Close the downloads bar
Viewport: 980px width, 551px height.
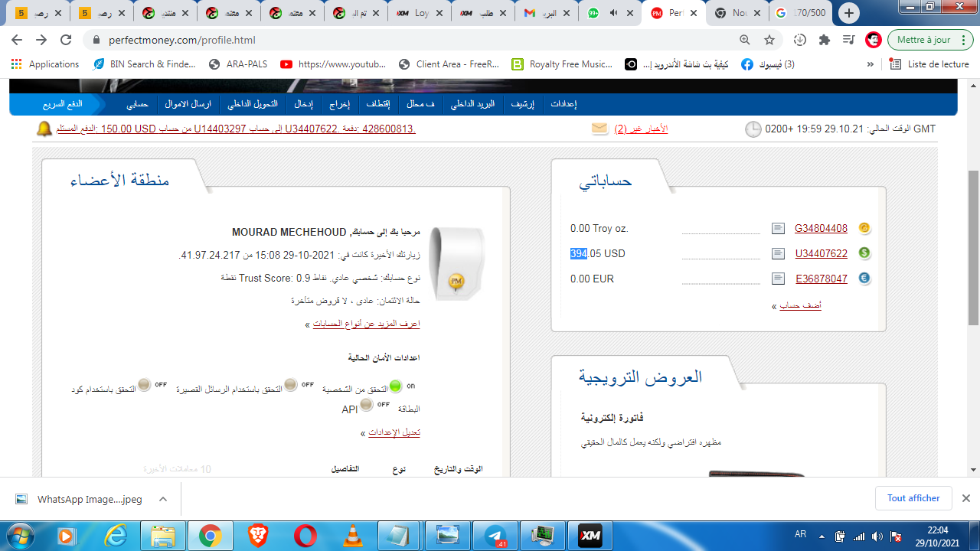pos(965,498)
